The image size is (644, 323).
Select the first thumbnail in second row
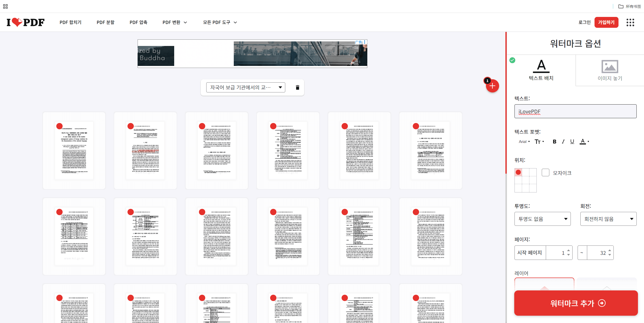pos(74,236)
